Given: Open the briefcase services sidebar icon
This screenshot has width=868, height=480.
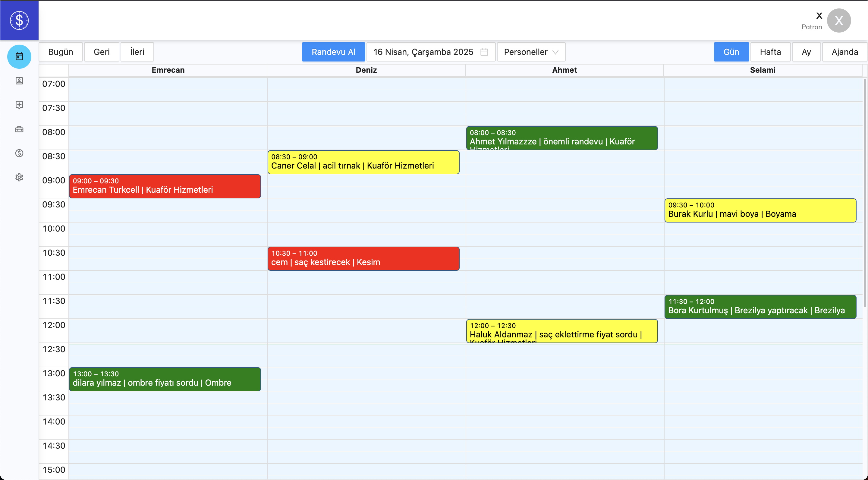Looking at the screenshot, I should [19, 129].
